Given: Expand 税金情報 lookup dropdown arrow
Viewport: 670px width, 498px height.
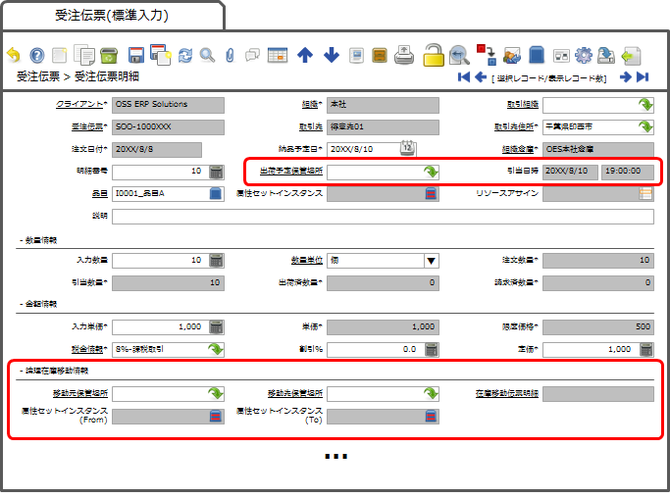Looking at the screenshot, I should click(x=215, y=349).
